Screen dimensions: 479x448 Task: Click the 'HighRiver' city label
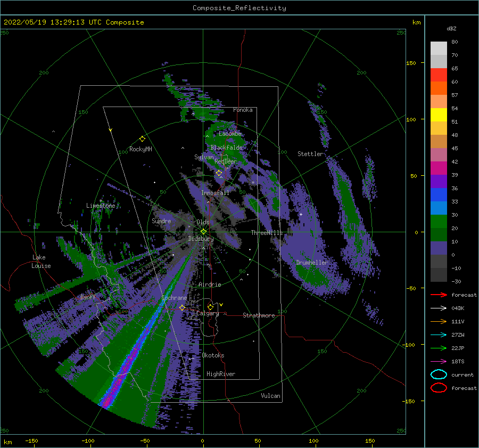[x=221, y=374]
